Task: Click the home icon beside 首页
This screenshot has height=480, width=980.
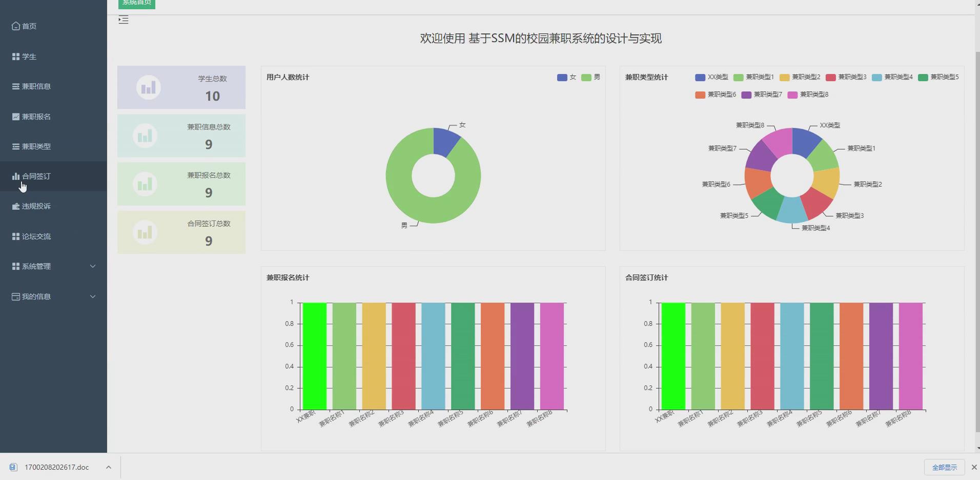Action: (16, 26)
